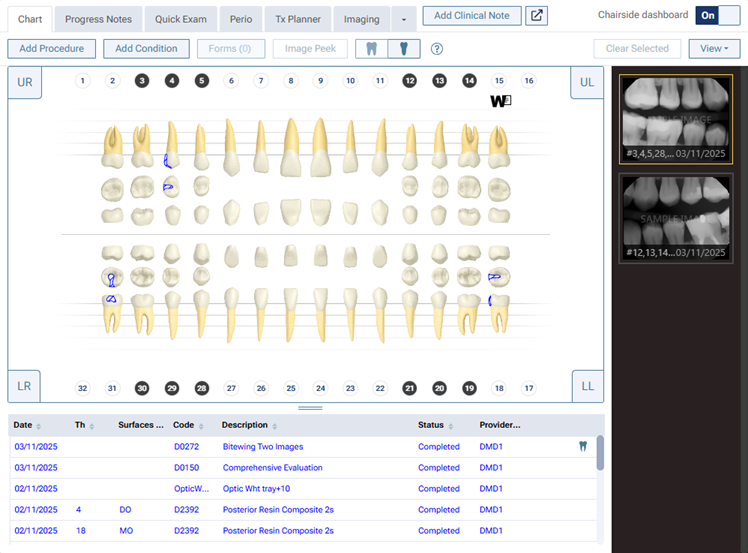Click the help question mark icon
Screen dimensions: 748x553
[x=437, y=49]
